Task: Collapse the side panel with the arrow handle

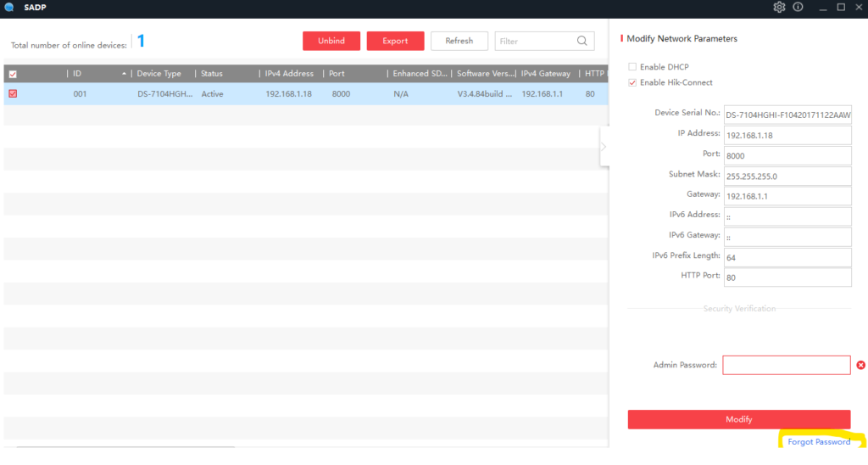Action: (604, 146)
